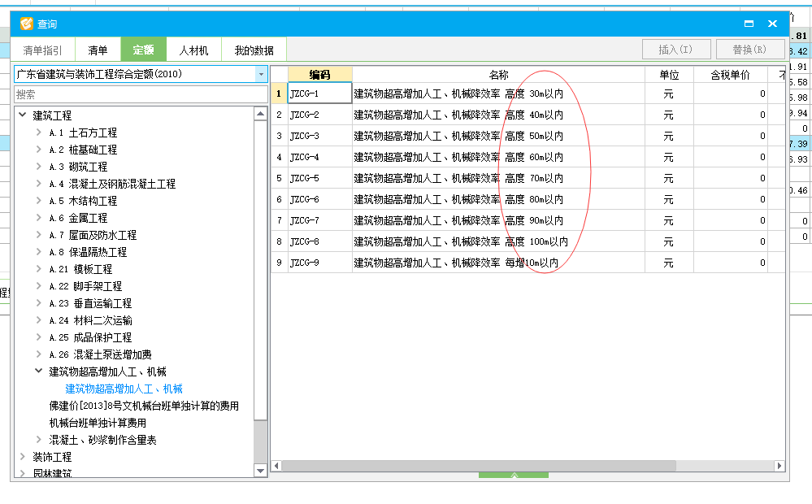Expand the A.21 模板工程 node
This screenshot has height=504, width=812.
39,269
